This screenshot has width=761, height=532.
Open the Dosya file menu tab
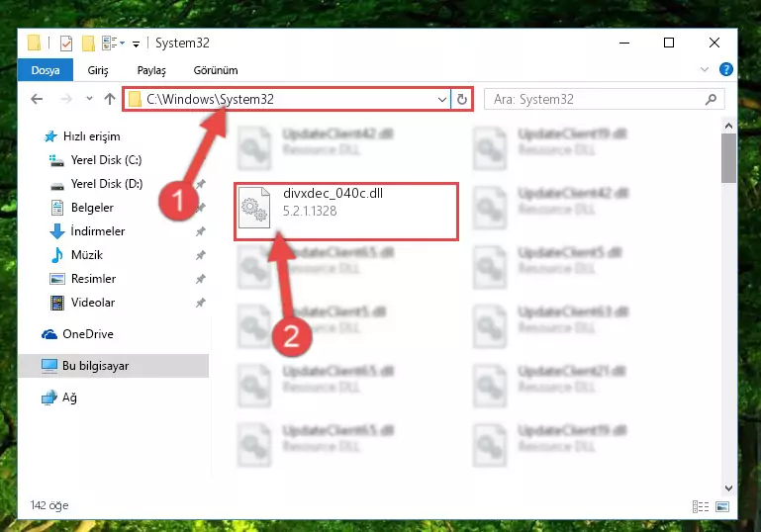pos(46,70)
